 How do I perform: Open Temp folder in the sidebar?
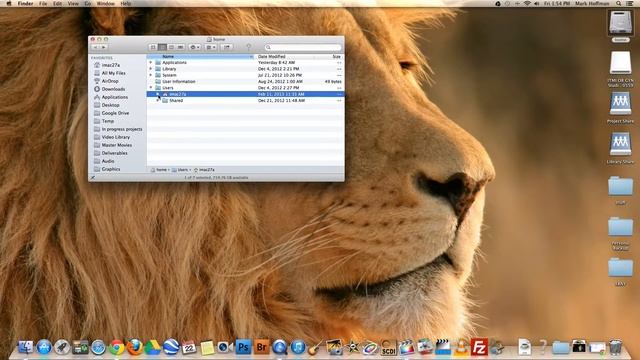point(104,121)
